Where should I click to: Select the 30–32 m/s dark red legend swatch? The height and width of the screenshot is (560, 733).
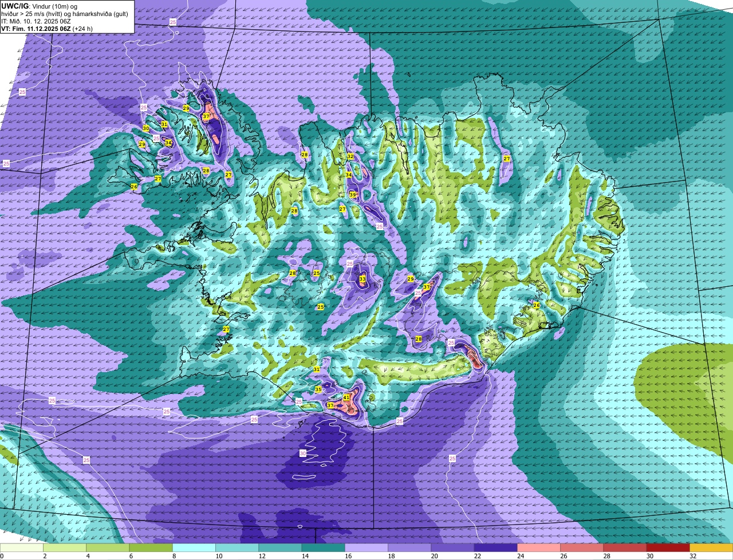668,547
